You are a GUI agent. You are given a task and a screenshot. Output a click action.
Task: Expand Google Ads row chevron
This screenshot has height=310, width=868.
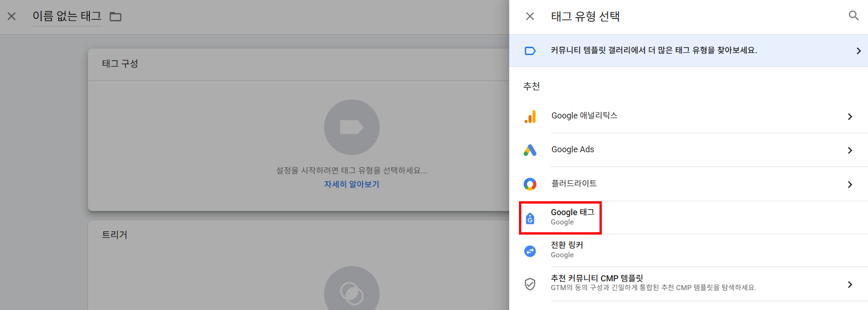click(850, 150)
